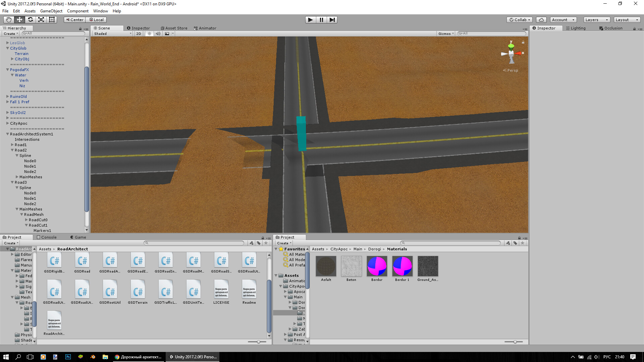Mute scene view audio

click(158, 34)
